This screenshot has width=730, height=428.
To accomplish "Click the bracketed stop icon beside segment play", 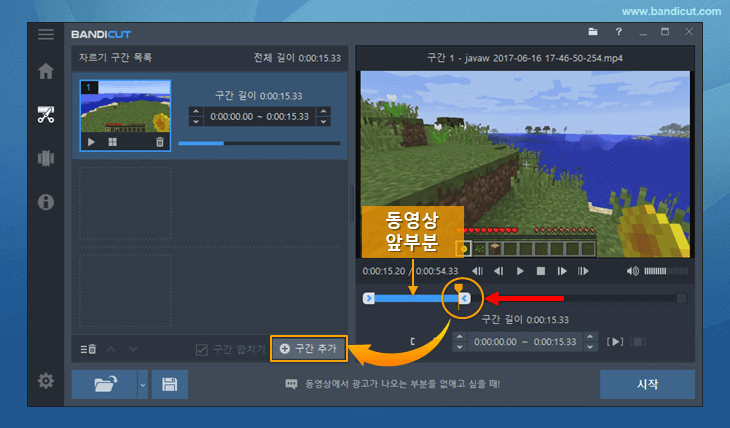I will (x=638, y=342).
